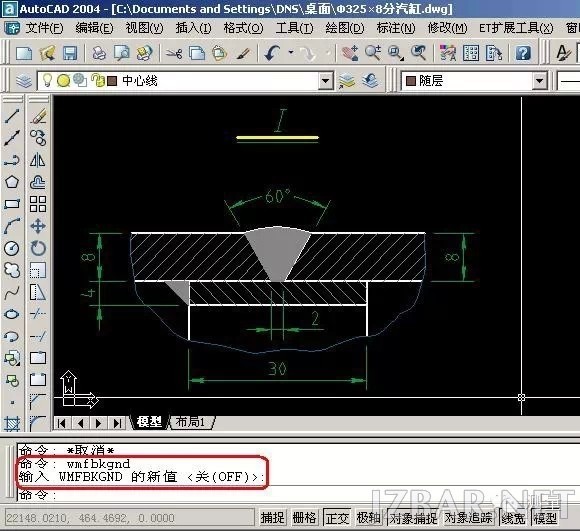Toggle the 线宽 lineweight button

click(513, 518)
